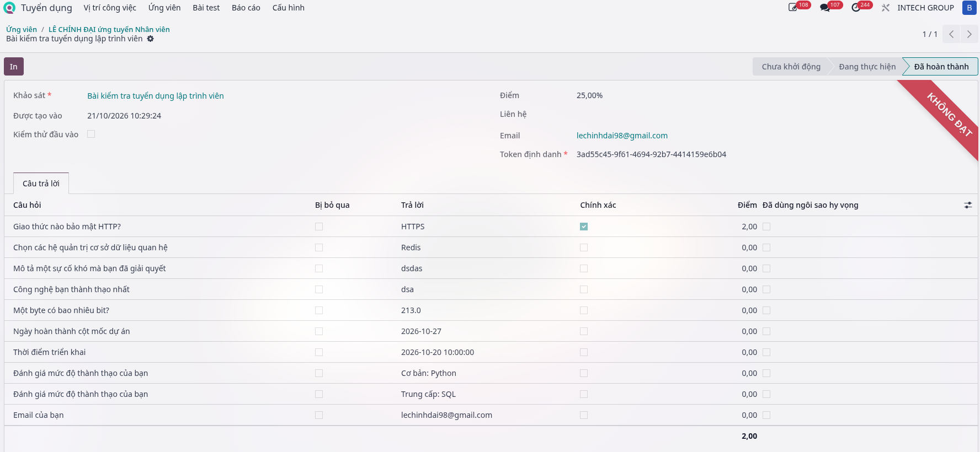Viewport: 980px width, 452px height.
Task: Click the Token định danh value field
Action: click(651, 154)
